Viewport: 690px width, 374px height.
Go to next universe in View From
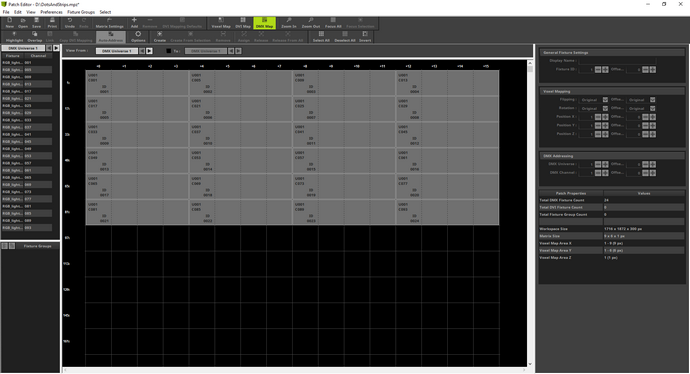(150, 51)
